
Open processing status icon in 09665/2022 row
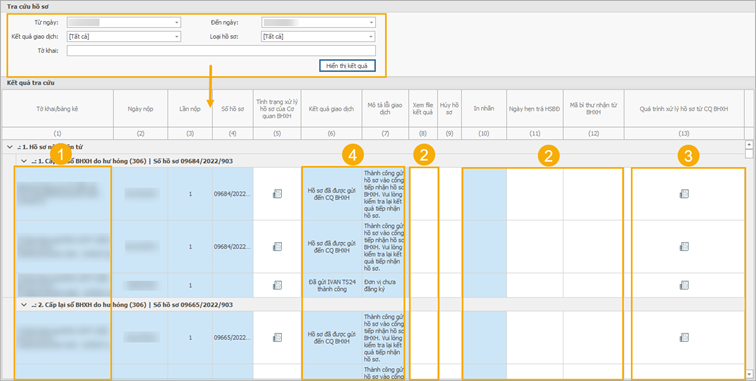tap(277, 337)
